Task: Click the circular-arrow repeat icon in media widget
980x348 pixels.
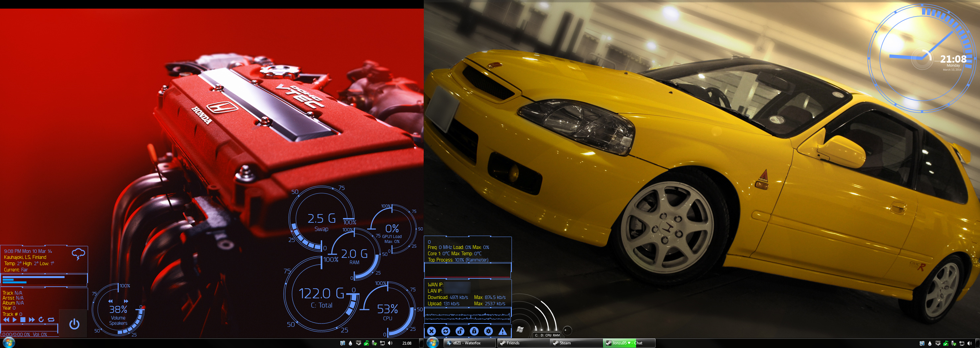Action: [41, 320]
